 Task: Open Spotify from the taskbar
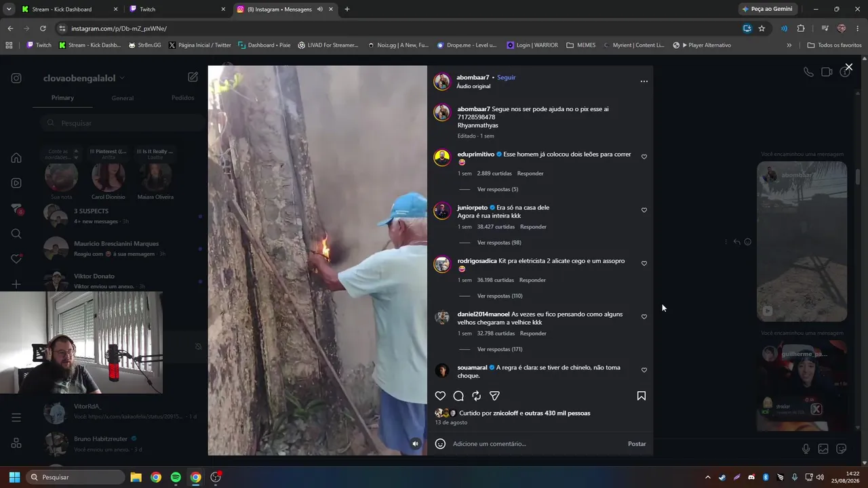pos(176,477)
